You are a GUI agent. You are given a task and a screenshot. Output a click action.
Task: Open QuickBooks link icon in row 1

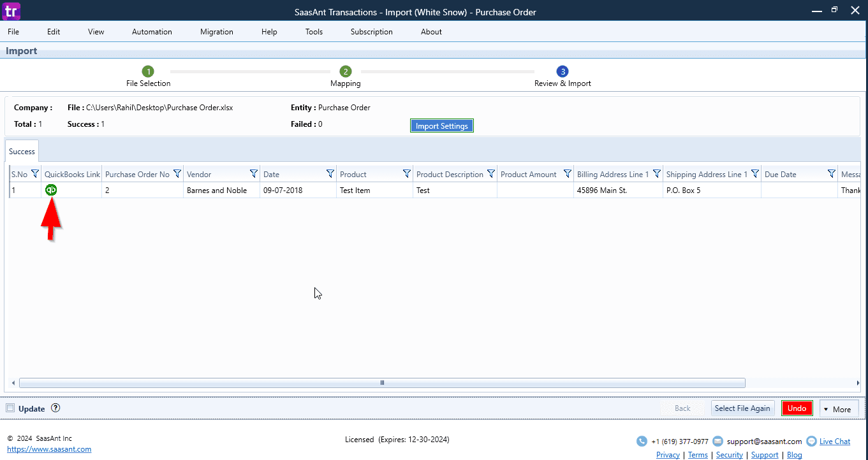tap(51, 190)
